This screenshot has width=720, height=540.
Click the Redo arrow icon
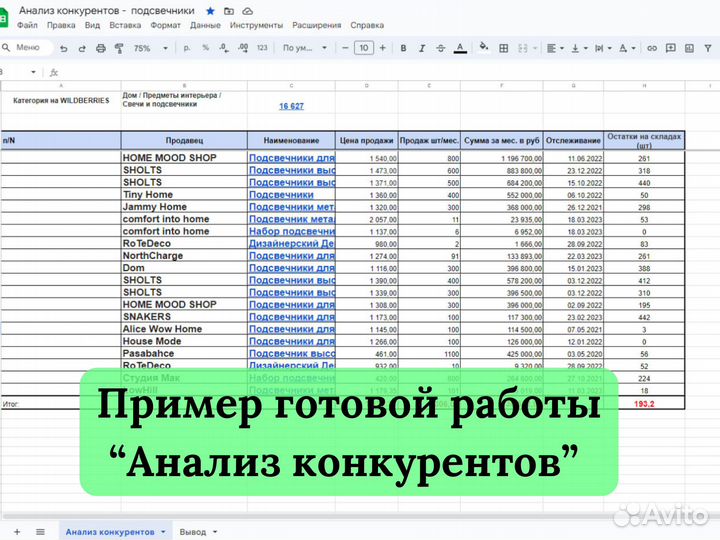click(82, 48)
